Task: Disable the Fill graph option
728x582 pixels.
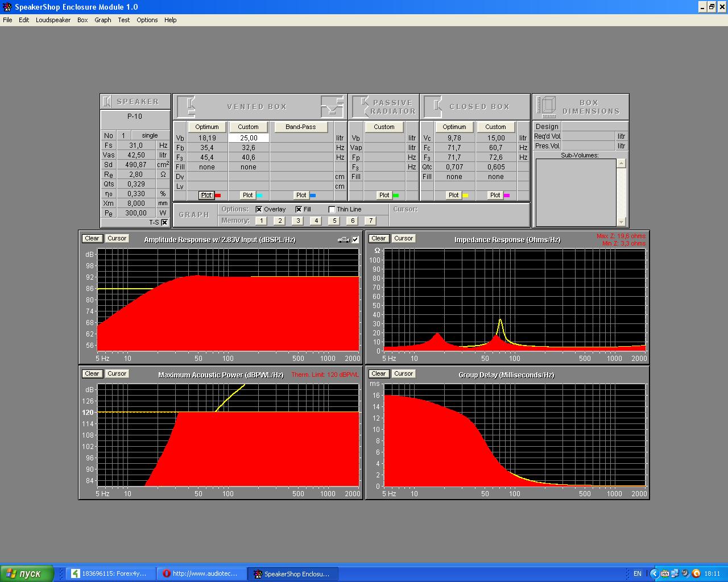Action: [299, 209]
